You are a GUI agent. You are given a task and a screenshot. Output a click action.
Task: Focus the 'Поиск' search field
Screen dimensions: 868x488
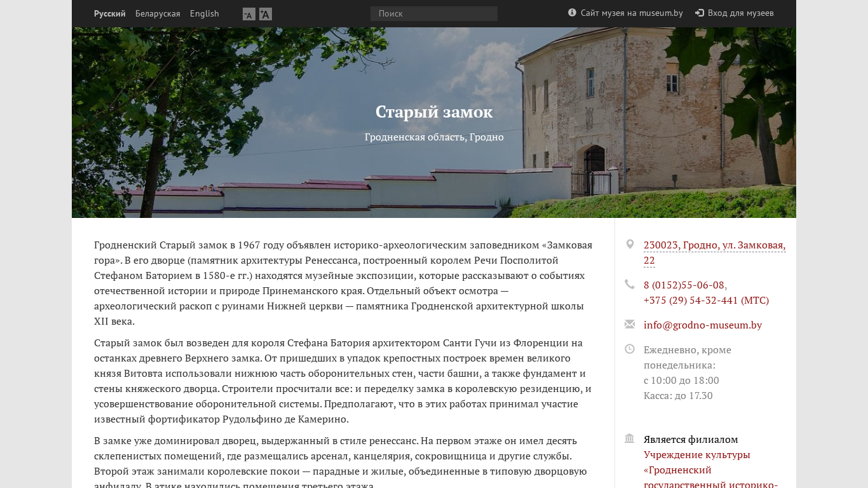pyautogui.click(x=434, y=13)
